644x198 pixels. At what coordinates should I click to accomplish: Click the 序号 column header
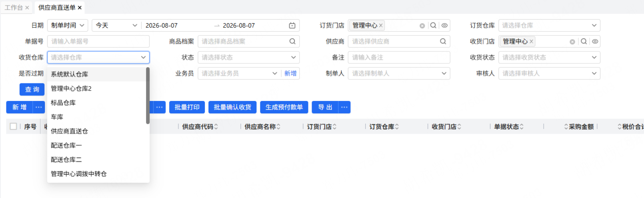(x=30, y=127)
